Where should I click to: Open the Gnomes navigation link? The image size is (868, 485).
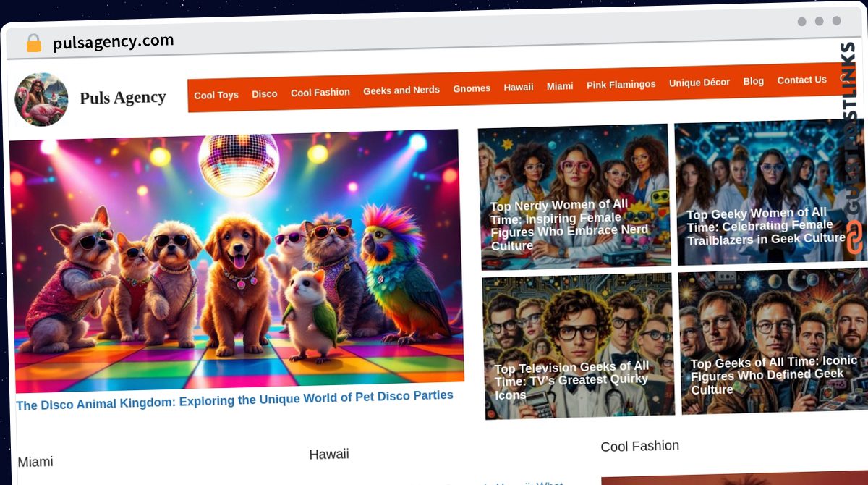point(471,88)
